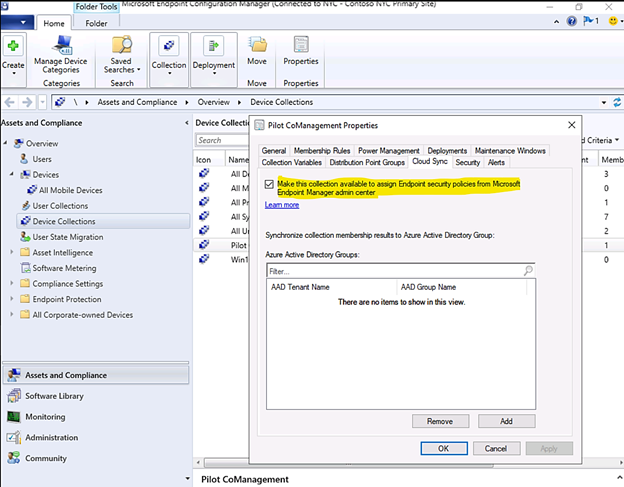Close the Pilot CoManagement Properties dialog
This screenshot has height=487, width=624.
571,125
